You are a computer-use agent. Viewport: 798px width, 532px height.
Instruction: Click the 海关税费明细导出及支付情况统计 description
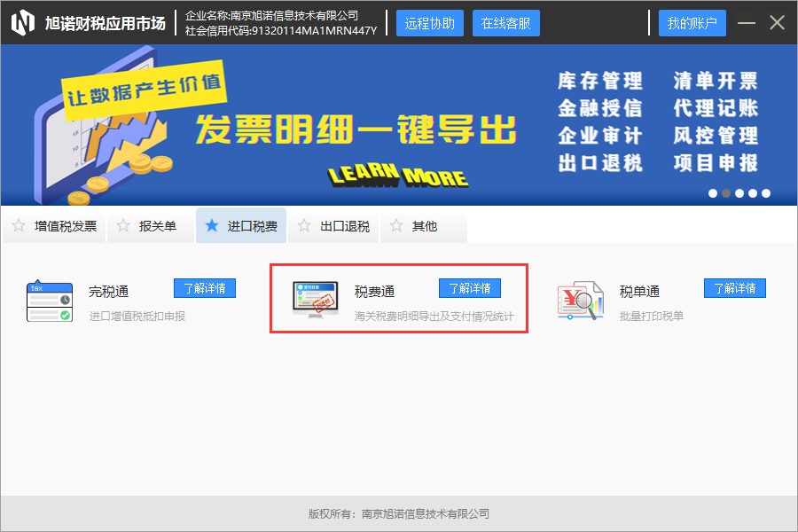coord(434,317)
